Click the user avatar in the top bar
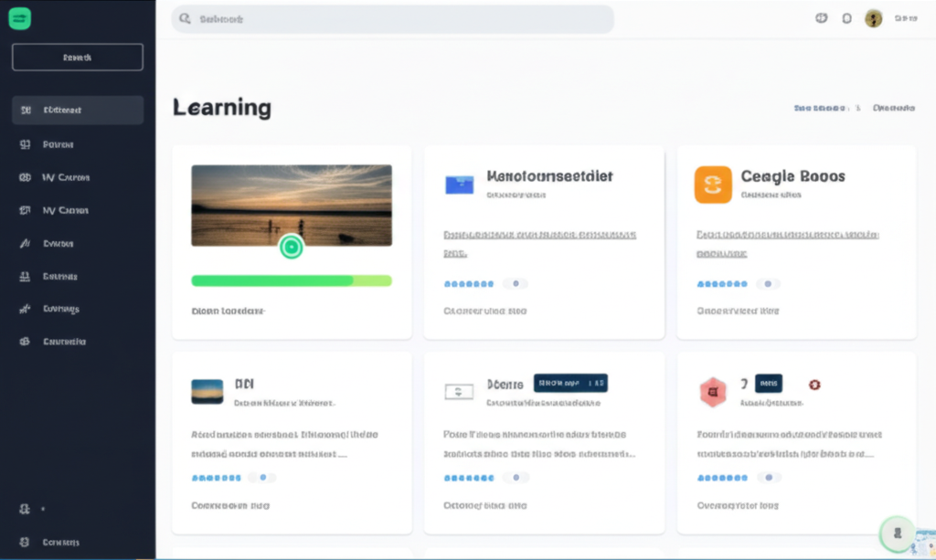The height and width of the screenshot is (560, 936). coord(873,18)
